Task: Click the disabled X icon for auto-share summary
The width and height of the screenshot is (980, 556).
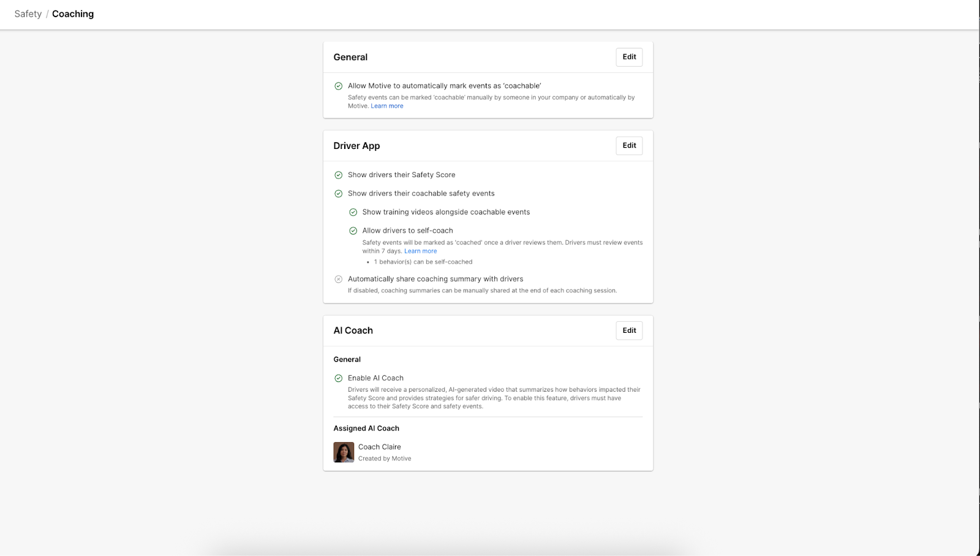Action: tap(338, 279)
